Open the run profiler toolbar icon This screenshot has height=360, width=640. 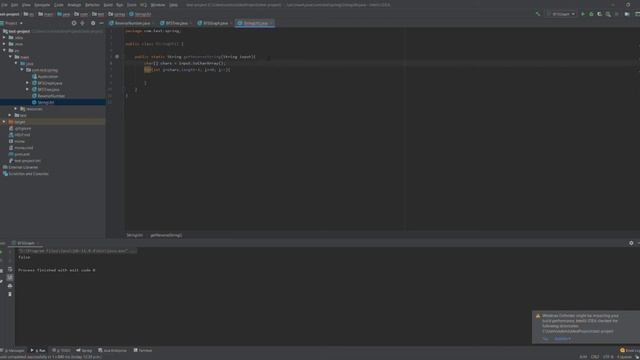tap(608, 14)
